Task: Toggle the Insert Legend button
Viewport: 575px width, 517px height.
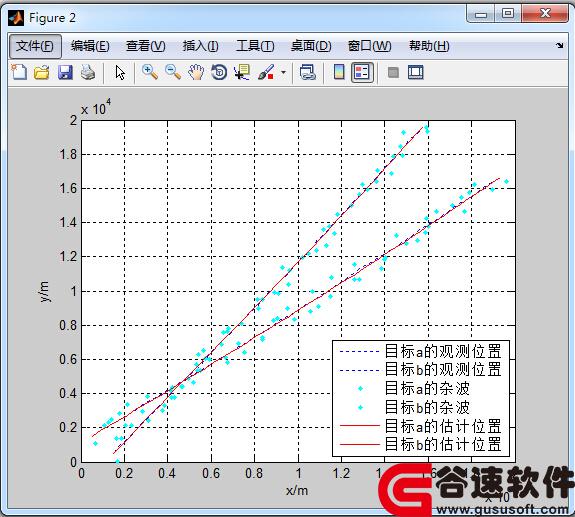Action: (x=362, y=72)
